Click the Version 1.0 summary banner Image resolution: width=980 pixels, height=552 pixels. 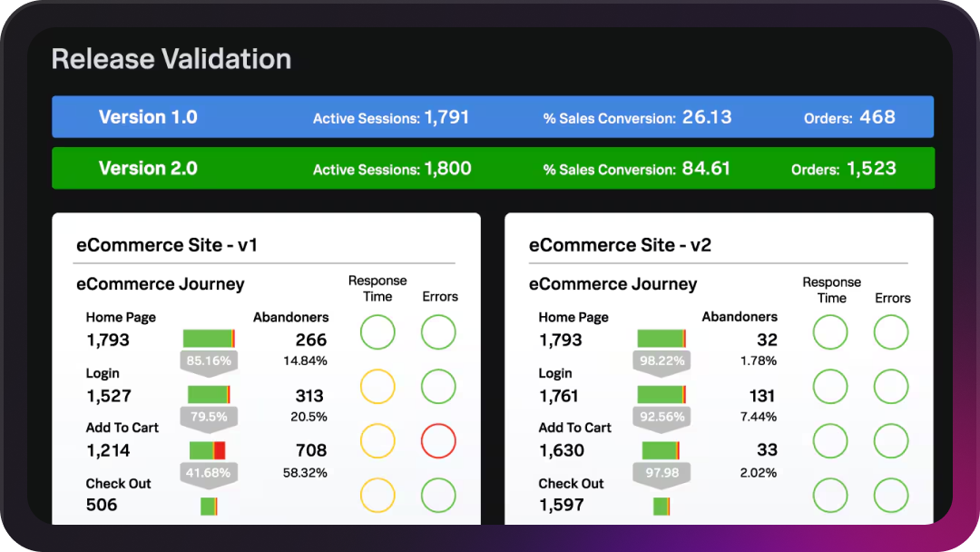493,116
